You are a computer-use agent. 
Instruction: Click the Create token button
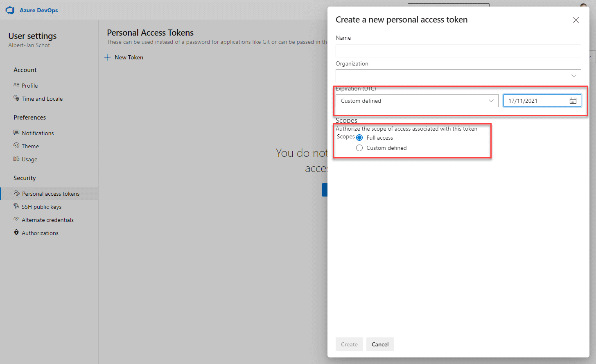[349, 344]
